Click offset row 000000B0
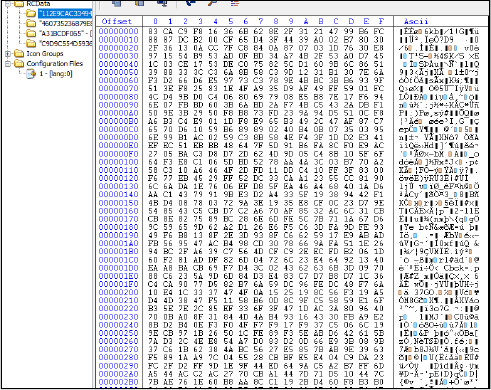The image size is (491, 390). (118, 121)
